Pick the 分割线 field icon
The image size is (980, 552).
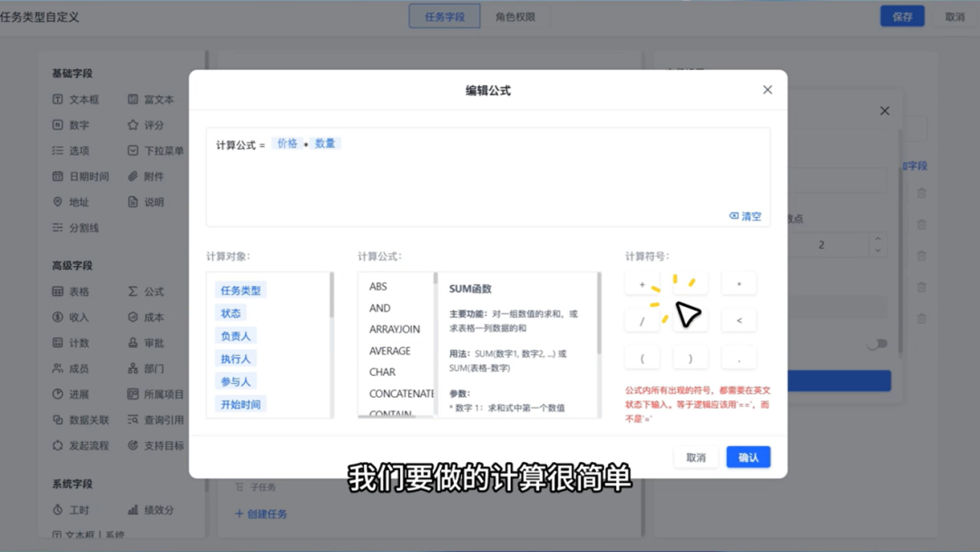coord(57,228)
